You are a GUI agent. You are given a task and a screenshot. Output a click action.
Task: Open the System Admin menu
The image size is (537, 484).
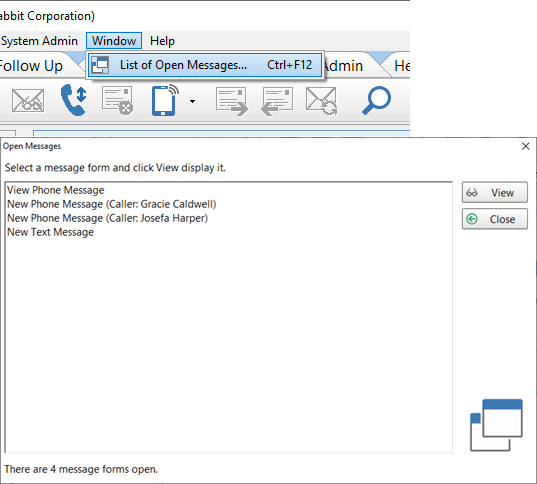click(39, 41)
